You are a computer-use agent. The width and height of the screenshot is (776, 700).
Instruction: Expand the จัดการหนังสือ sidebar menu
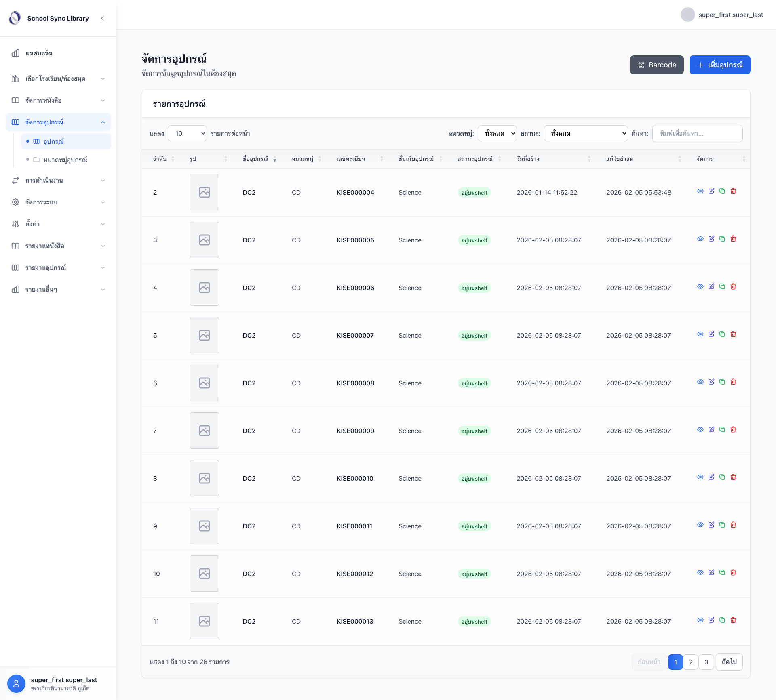pyautogui.click(x=58, y=100)
